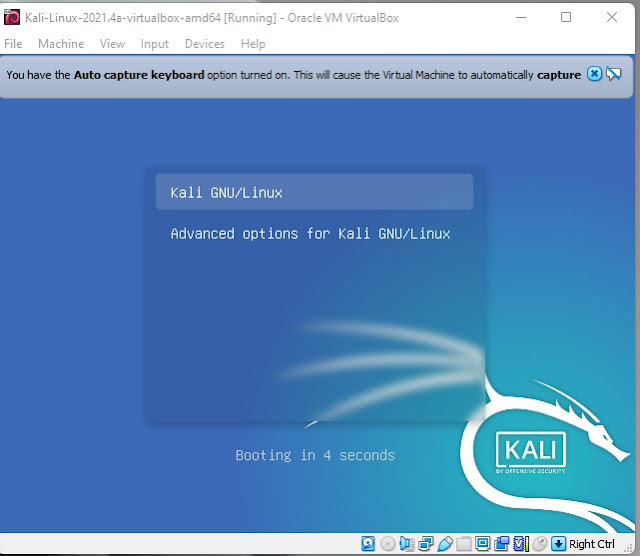Click the network adapters indicator

click(x=426, y=544)
